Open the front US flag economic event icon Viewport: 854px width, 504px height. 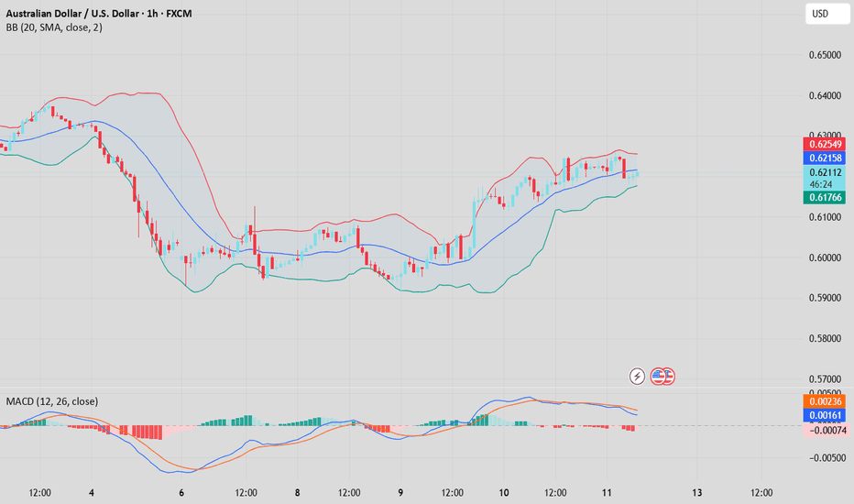pos(659,377)
